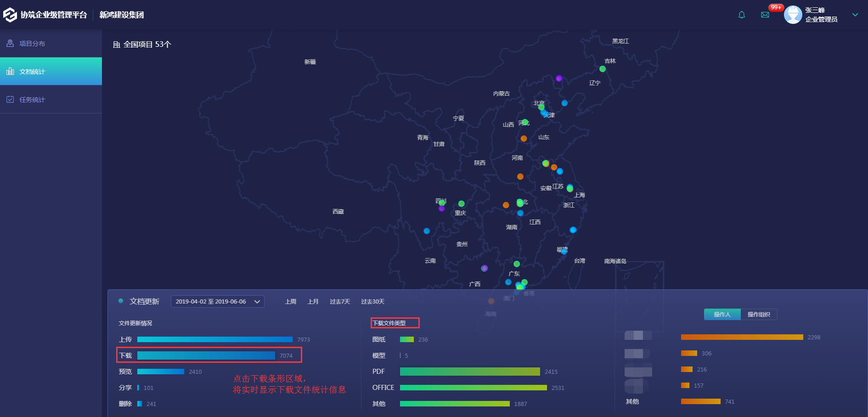Image resolution: width=868 pixels, height=417 pixels.
Task: Expand the user account menu chevron
Action: pyautogui.click(x=855, y=14)
